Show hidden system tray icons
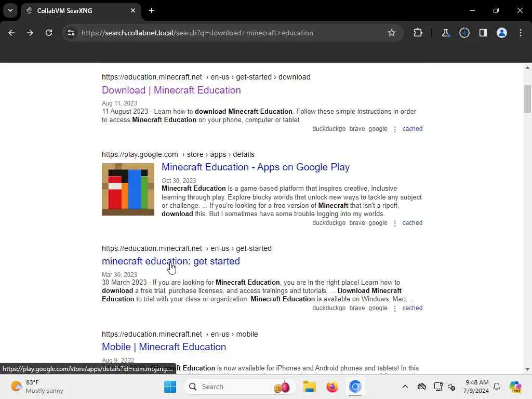Image resolution: width=532 pixels, height=399 pixels. click(405, 387)
